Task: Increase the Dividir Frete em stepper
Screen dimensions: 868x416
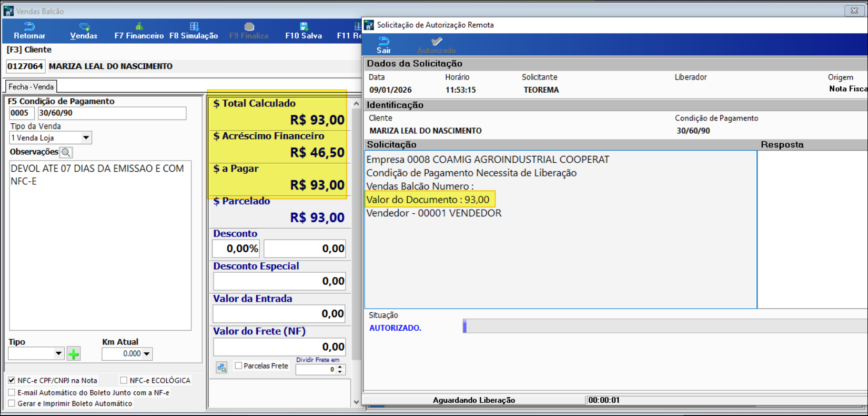Action: pyautogui.click(x=340, y=367)
